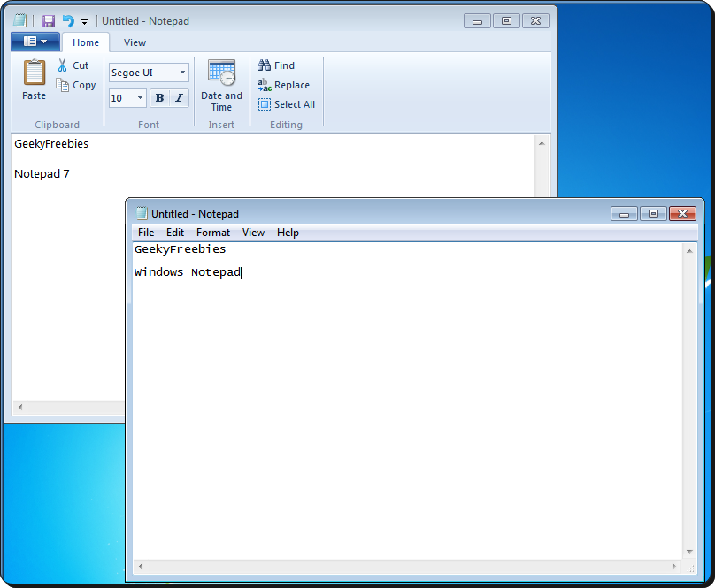The width and height of the screenshot is (715, 588).
Task: Click the Replace icon
Action: (265, 84)
